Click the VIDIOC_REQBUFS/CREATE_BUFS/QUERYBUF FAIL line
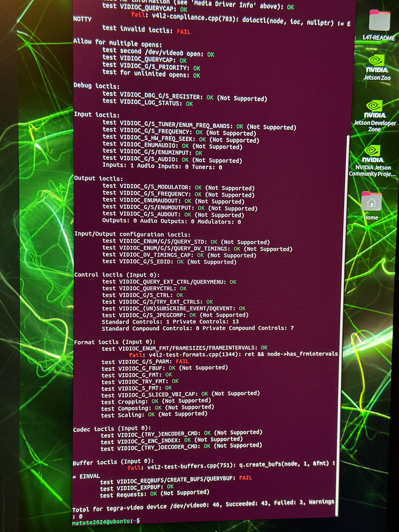 point(176,480)
